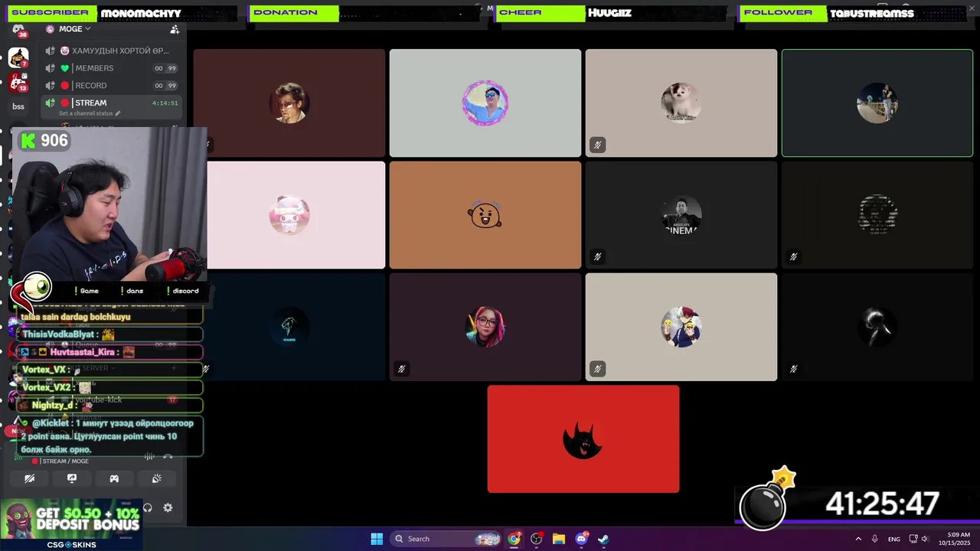Switch to the bss server
Image resolution: width=980 pixels, height=551 pixels.
click(x=18, y=106)
